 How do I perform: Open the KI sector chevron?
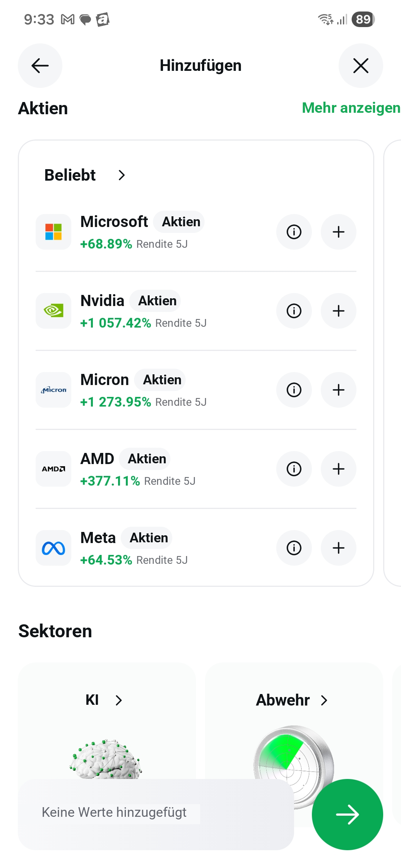point(118,700)
